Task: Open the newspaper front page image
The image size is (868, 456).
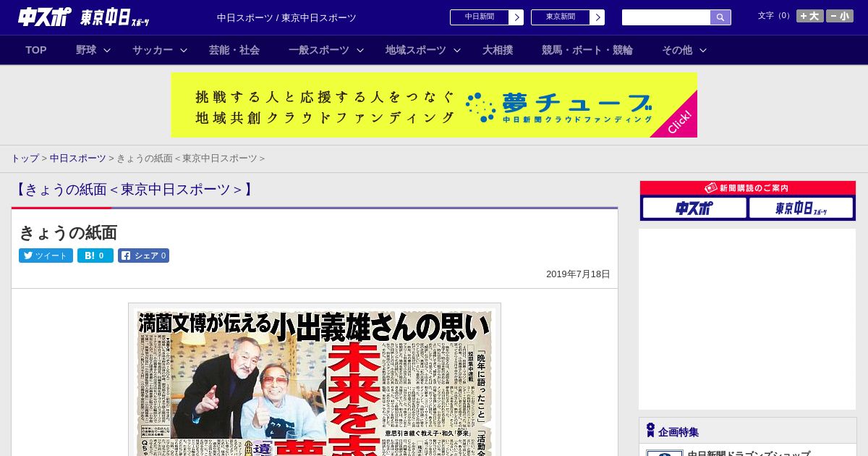Action: point(315,379)
